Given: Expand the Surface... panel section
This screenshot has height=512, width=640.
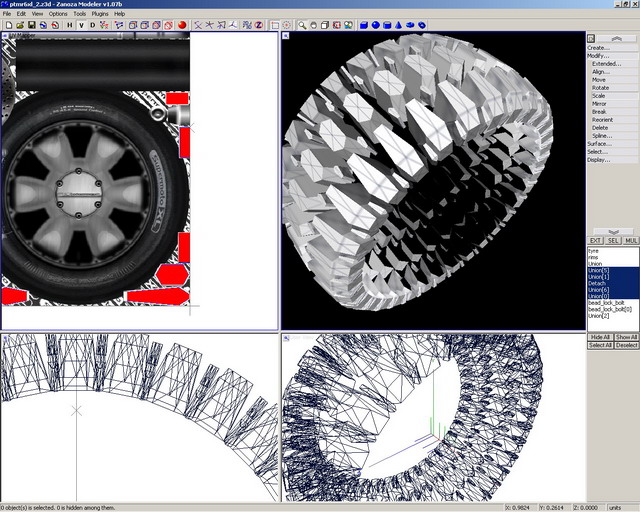Looking at the screenshot, I should [x=598, y=143].
